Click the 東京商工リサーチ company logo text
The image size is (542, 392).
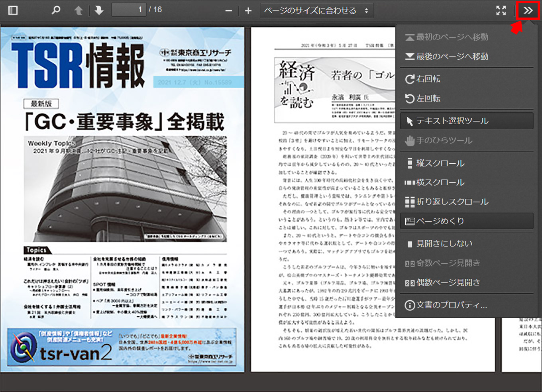pos(195,53)
